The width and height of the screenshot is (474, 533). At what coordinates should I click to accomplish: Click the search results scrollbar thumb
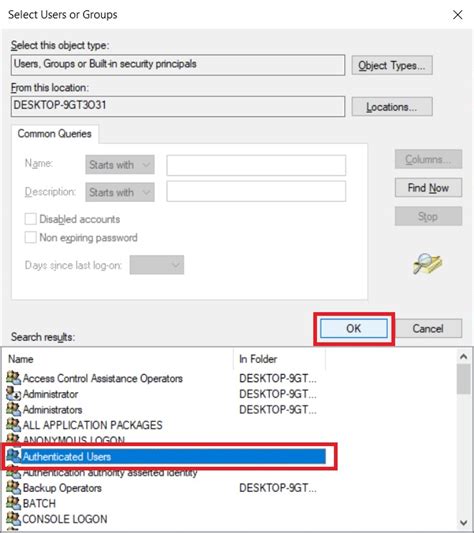[463, 379]
